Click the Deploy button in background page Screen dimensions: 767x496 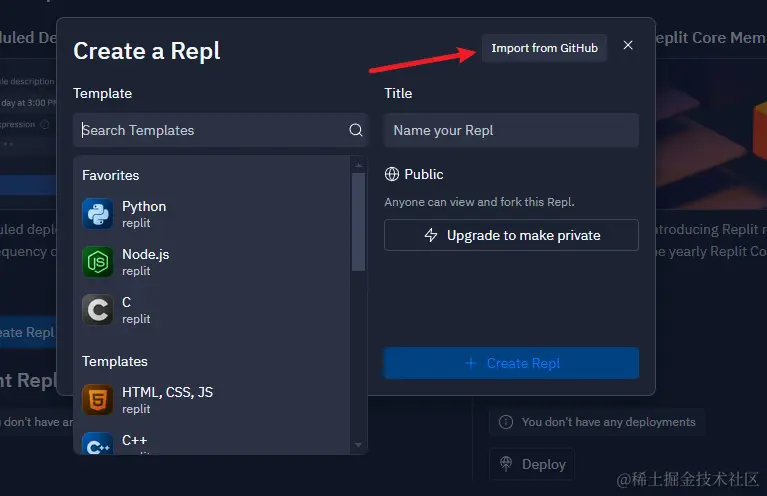tap(532, 464)
